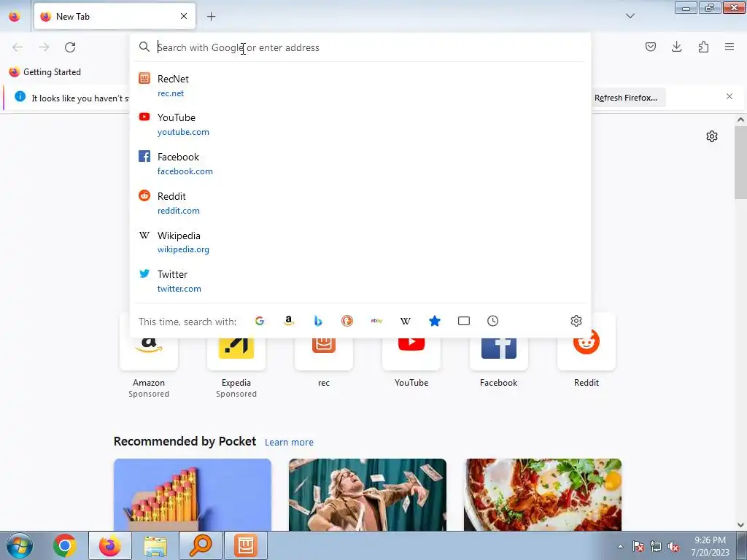Open the pencils Pocket story thumbnail

pos(193,495)
